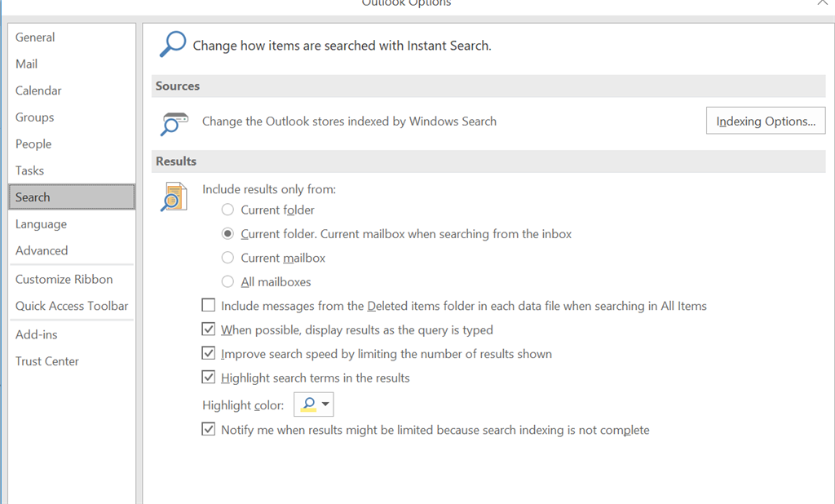The height and width of the screenshot is (504, 835).
Task: Open Quick Access Toolbar settings
Action: (72, 306)
